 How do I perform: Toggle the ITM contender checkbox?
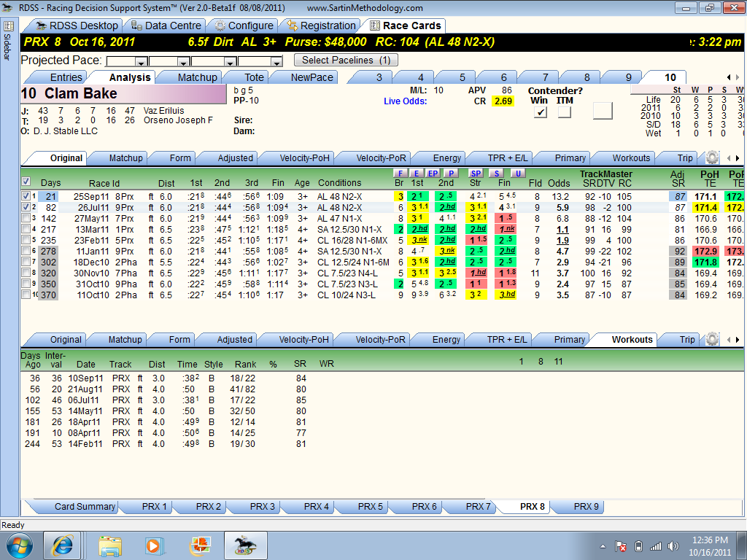(x=565, y=112)
